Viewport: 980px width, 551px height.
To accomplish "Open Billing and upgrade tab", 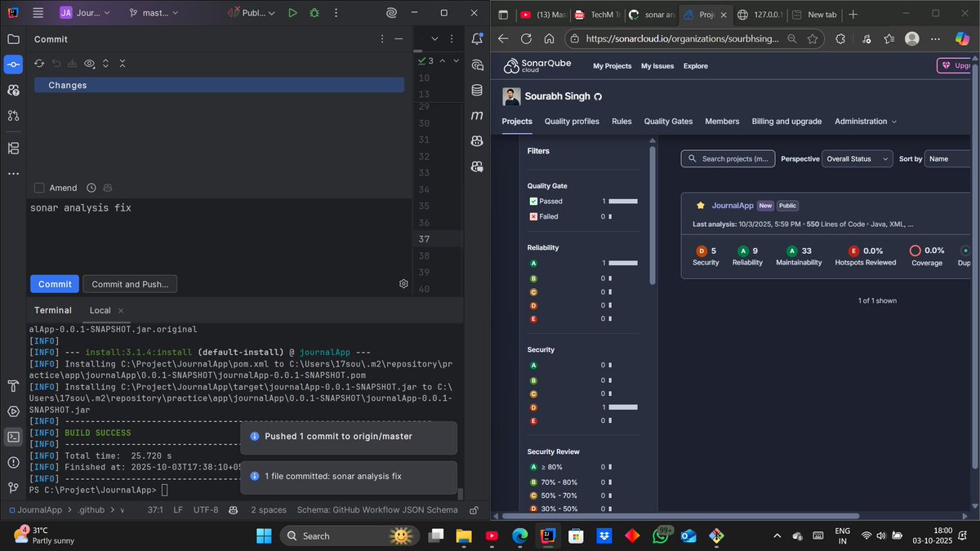I will pyautogui.click(x=786, y=122).
